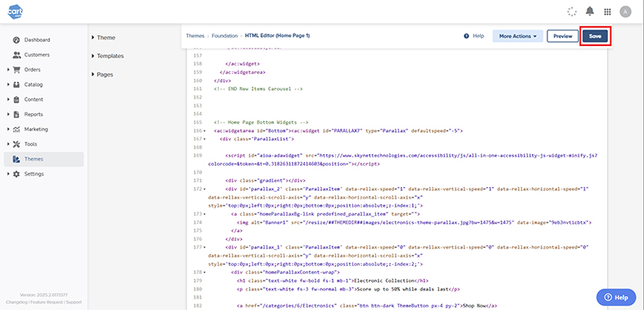Click the Help question mark icon
644x310 pixels.
click(466, 36)
